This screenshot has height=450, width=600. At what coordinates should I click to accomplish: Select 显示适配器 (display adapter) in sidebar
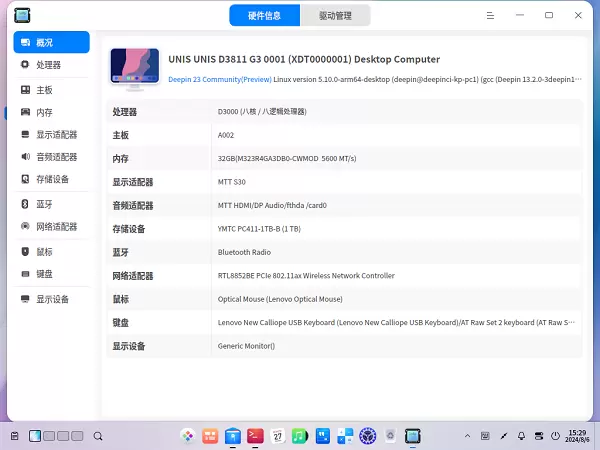coord(56,135)
